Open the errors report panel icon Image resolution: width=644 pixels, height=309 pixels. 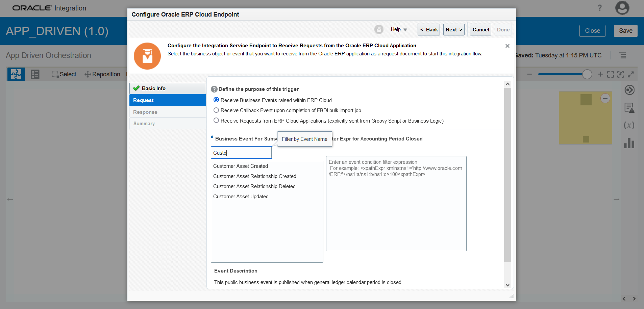pyautogui.click(x=629, y=107)
